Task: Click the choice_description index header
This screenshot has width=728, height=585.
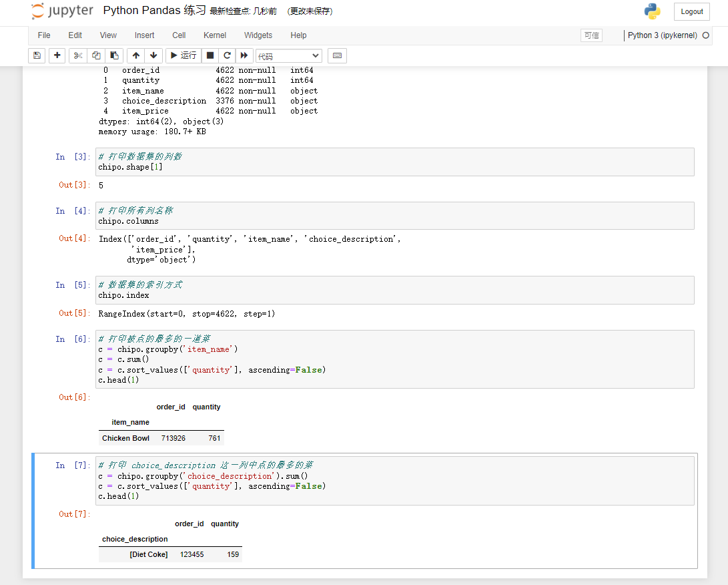Action: [x=135, y=539]
